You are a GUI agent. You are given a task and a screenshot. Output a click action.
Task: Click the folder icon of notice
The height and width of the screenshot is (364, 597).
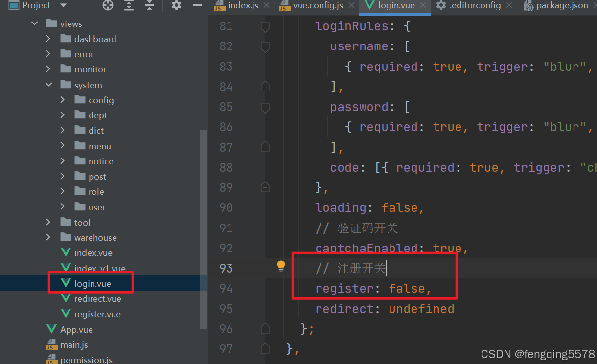[80, 160]
